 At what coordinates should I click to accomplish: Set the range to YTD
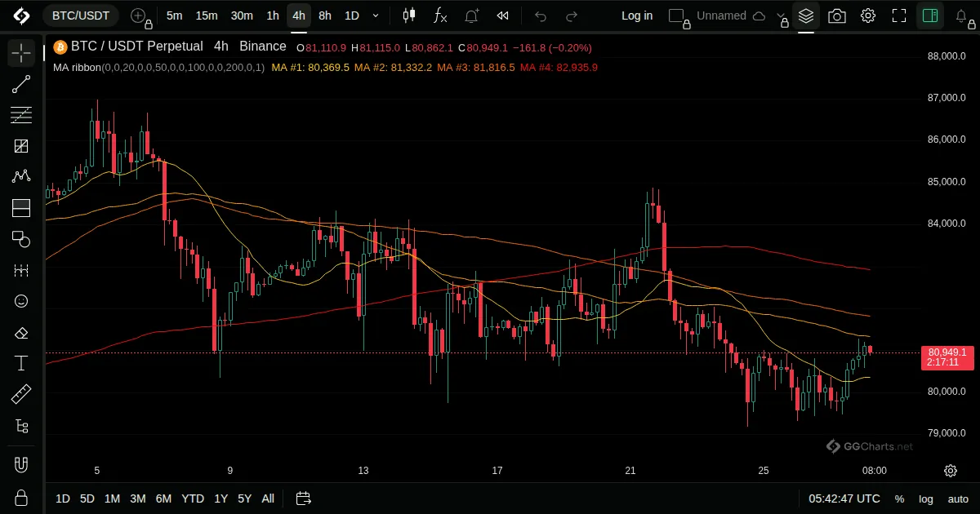pos(193,498)
